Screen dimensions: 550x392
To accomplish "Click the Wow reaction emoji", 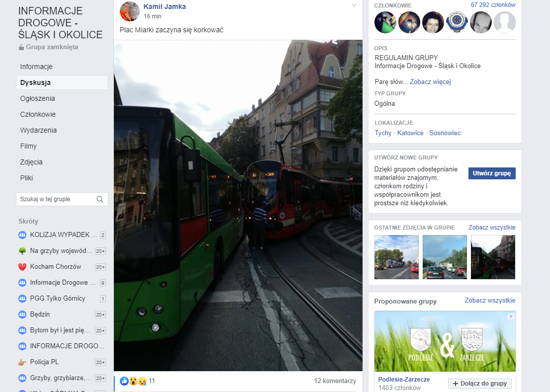I will click(133, 381).
